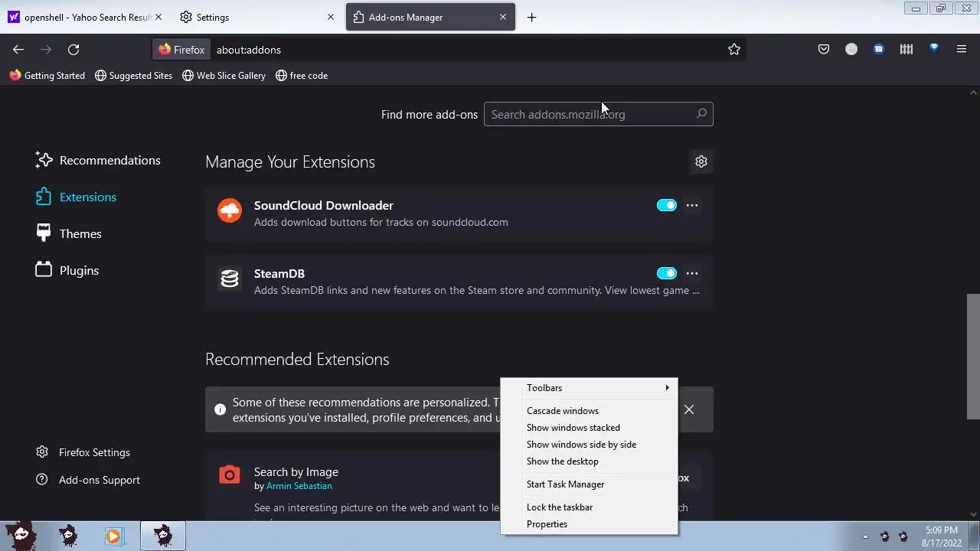Open the Extensions section
Viewport: 980px width, 551px height.
pyautogui.click(x=76, y=197)
